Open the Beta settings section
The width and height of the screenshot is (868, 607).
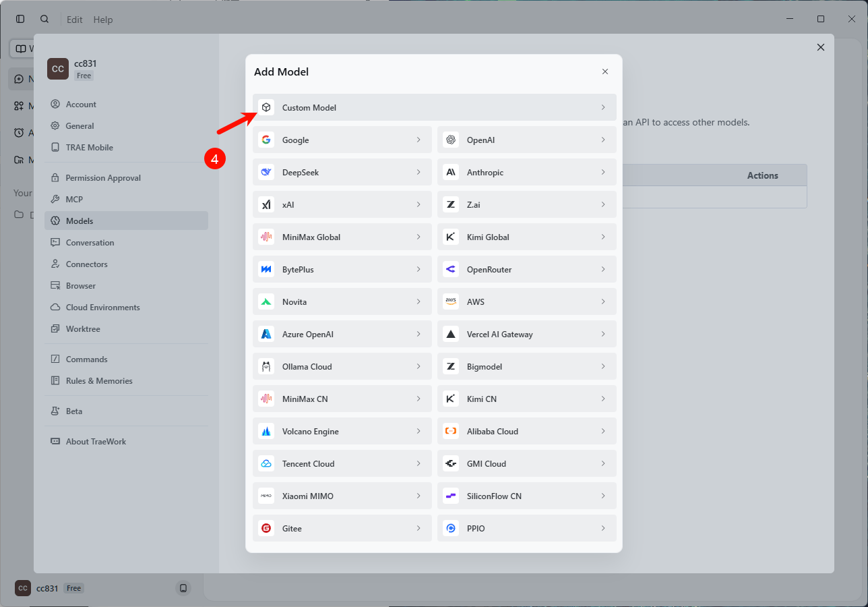point(127,411)
